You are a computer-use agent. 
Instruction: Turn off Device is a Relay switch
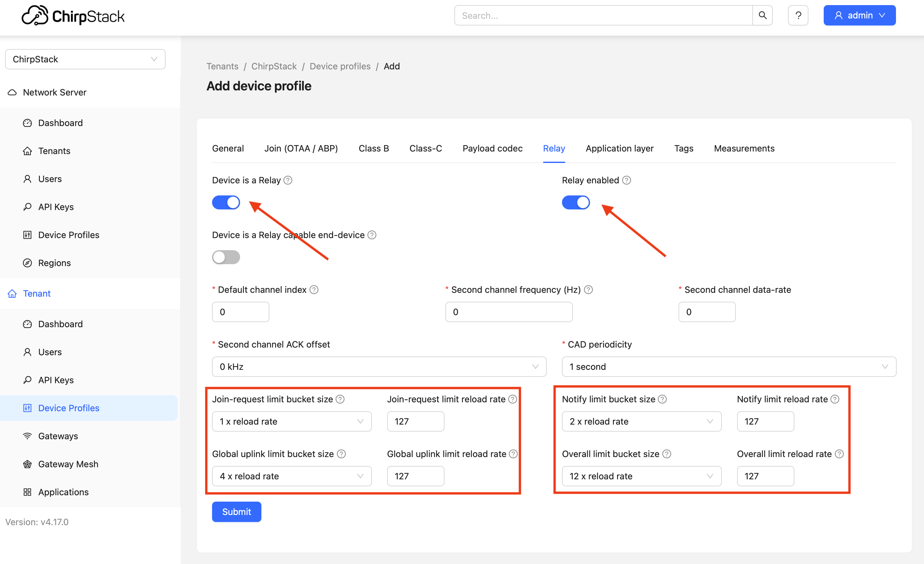pyautogui.click(x=226, y=202)
